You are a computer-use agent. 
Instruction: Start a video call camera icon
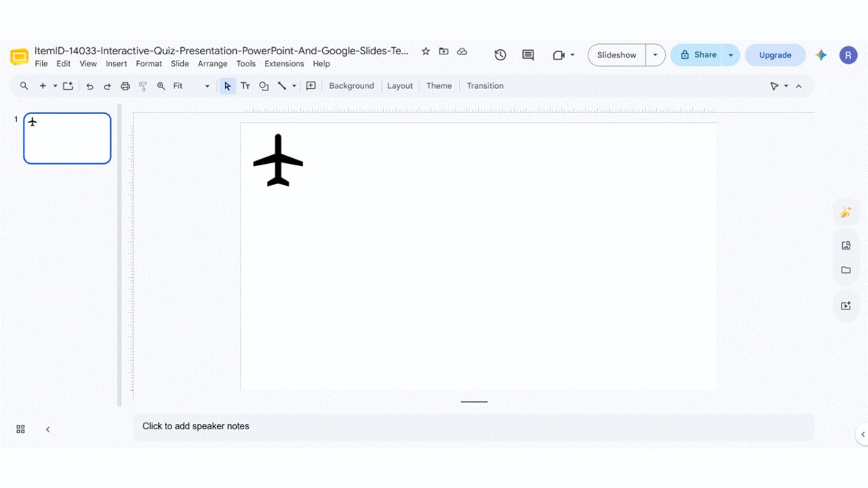click(x=558, y=55)
